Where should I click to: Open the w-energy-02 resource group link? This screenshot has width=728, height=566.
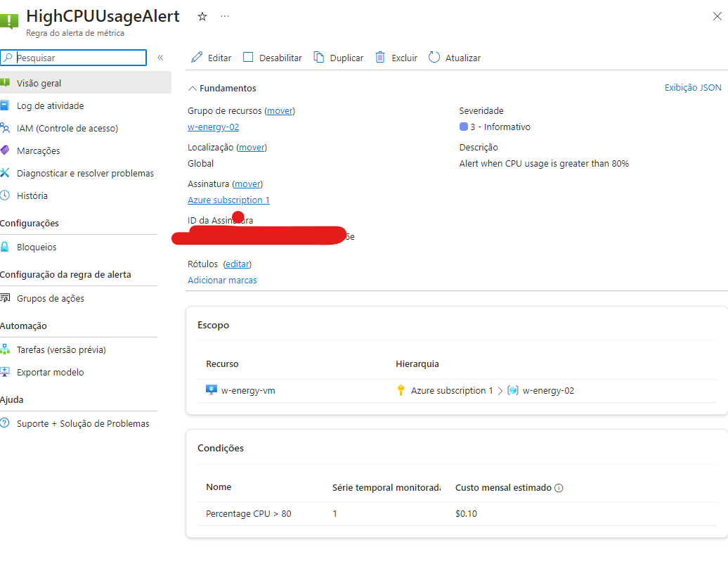213,127
